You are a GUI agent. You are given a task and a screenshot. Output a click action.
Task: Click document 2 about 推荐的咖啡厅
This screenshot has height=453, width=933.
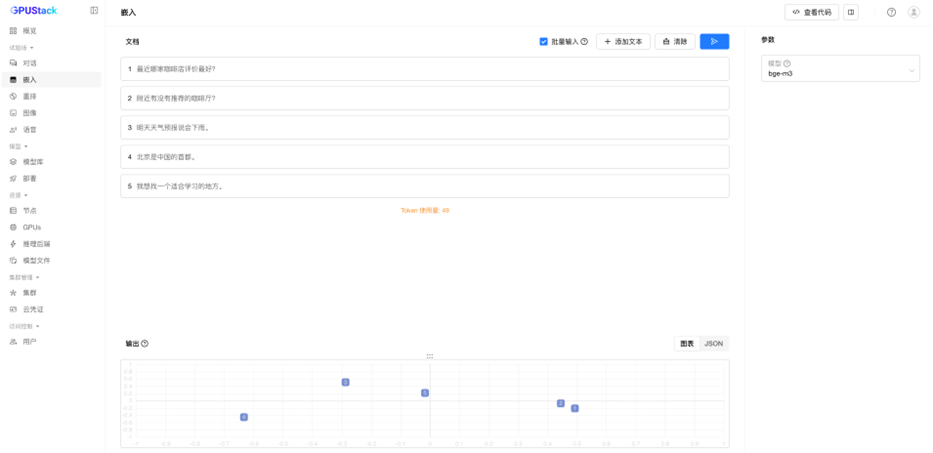tap(425, 98)
